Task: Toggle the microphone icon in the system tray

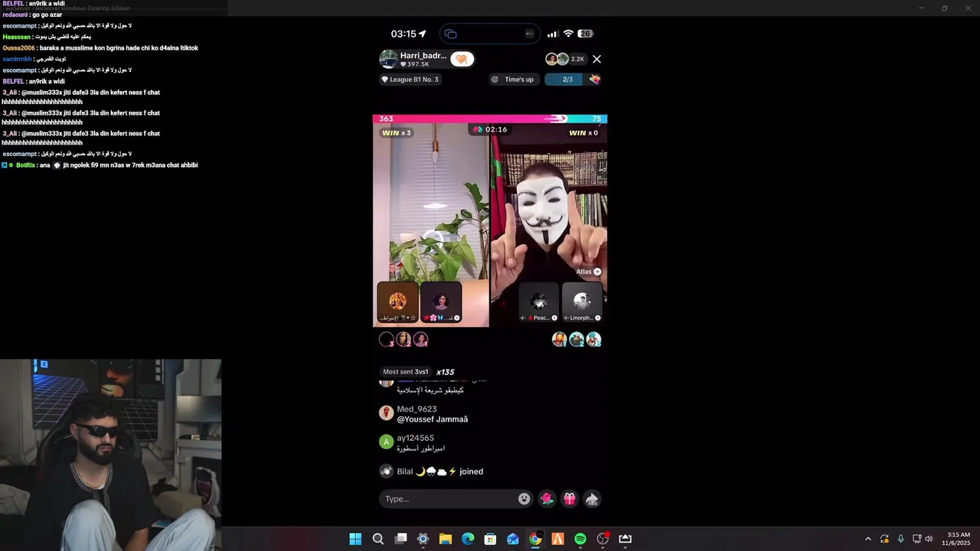Action: coord(900,539)
